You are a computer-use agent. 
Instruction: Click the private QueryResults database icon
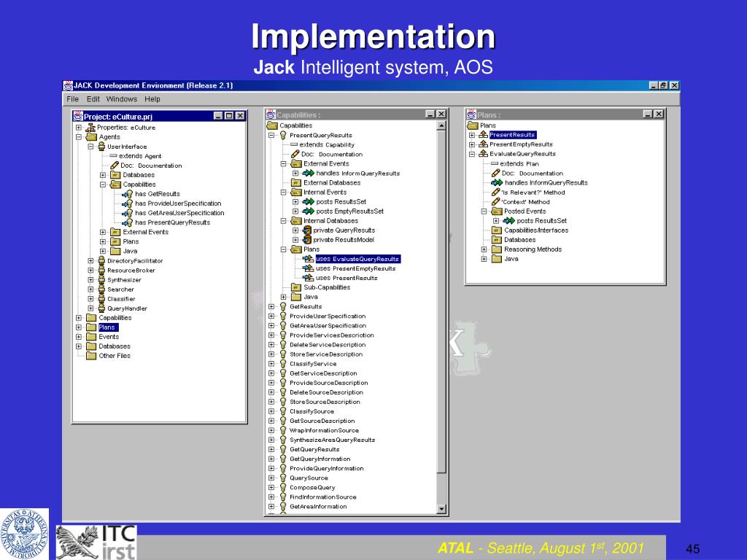pyautogui.click(x=307, y=230)
